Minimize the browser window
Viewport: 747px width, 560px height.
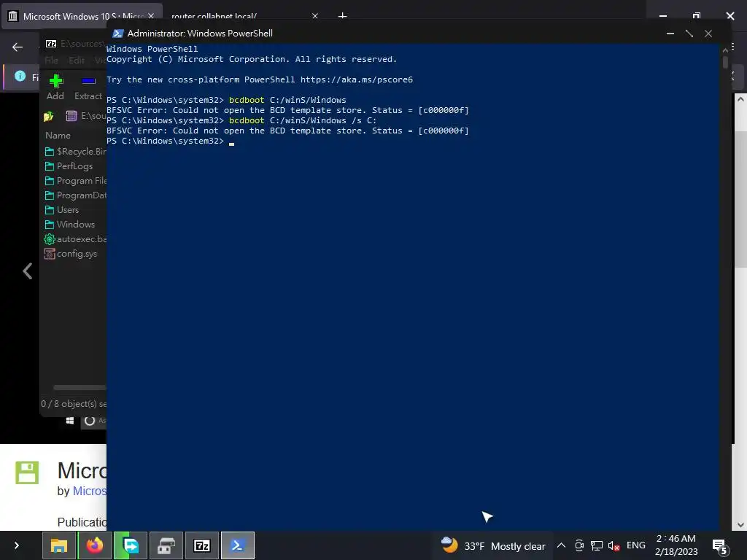coord(662,16)
